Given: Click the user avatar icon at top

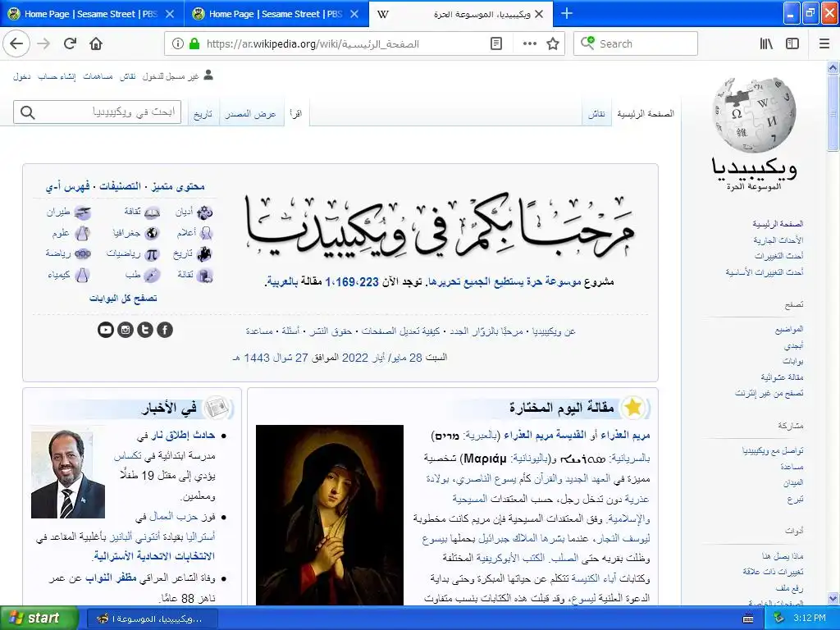Looking at the screenshot, I should (208, 75).
